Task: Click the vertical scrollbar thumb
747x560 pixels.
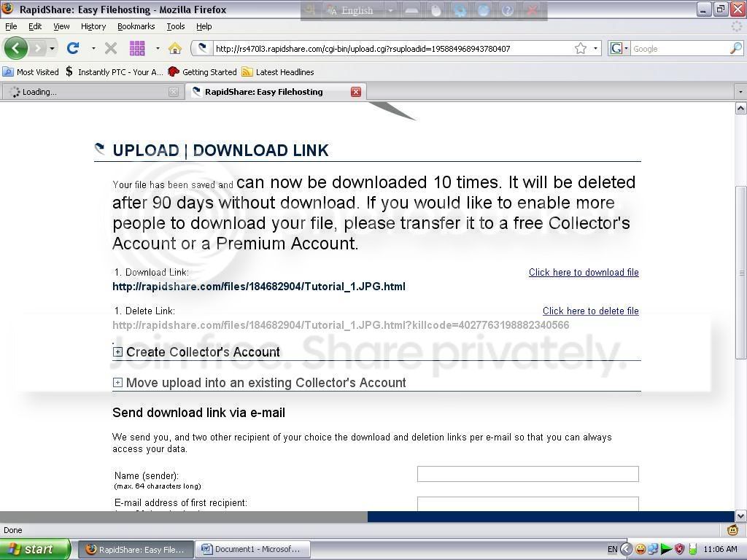Action: (740, 273)
